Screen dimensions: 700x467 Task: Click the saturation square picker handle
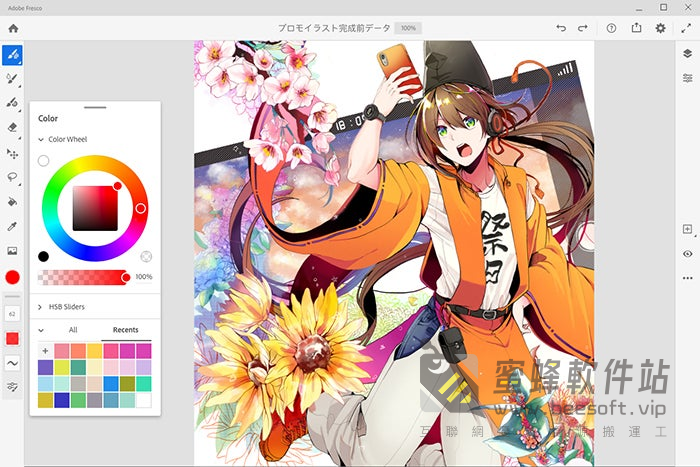click(117, 186)
